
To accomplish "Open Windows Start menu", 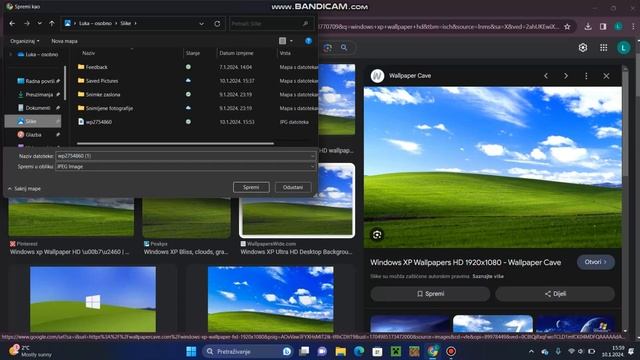I will [191, 351].
